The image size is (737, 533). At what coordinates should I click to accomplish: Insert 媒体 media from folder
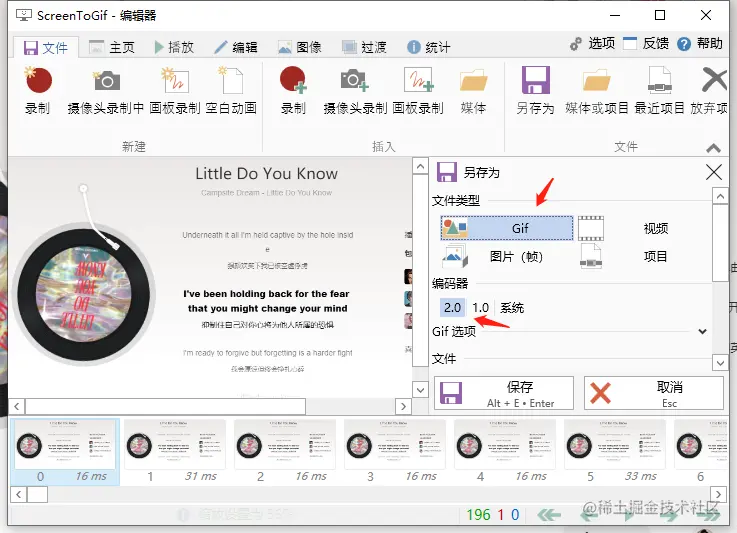click(473, 91)
